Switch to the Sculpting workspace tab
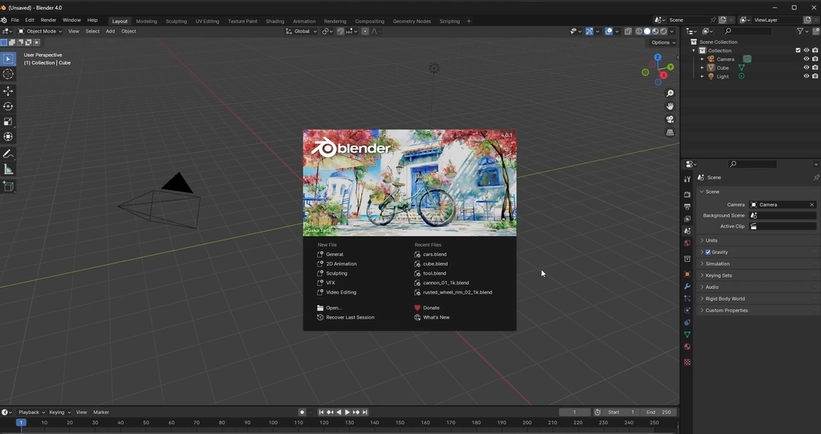The width and height of the screenshot is (821, 434). click(x=175, y=21)
